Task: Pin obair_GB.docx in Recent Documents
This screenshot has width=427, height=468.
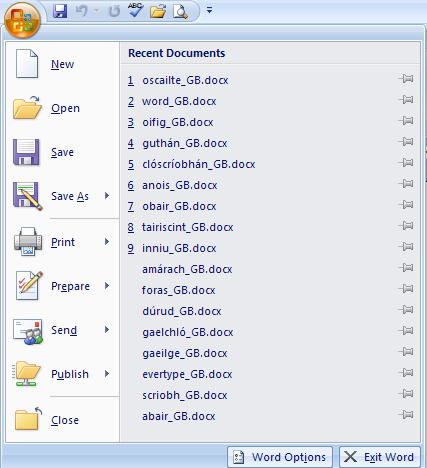Action: point(406,205)
